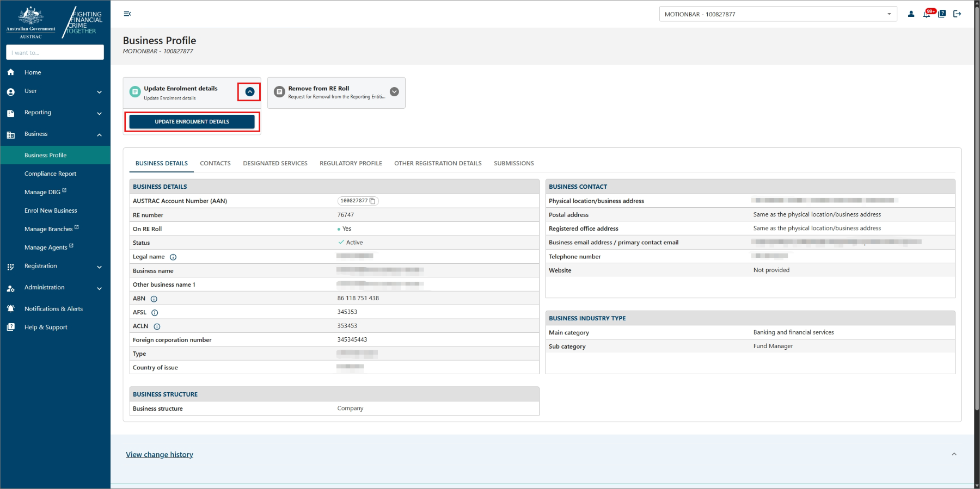Open the notifications bell with 99+ badge
This screenshot has width=980, height=489.
click(x=927, y=14)
